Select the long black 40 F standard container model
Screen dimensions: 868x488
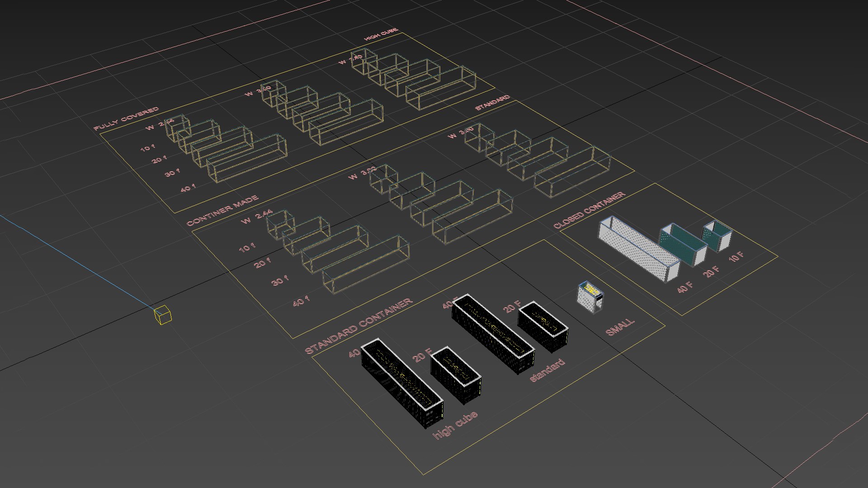click(x=493, y=333)
